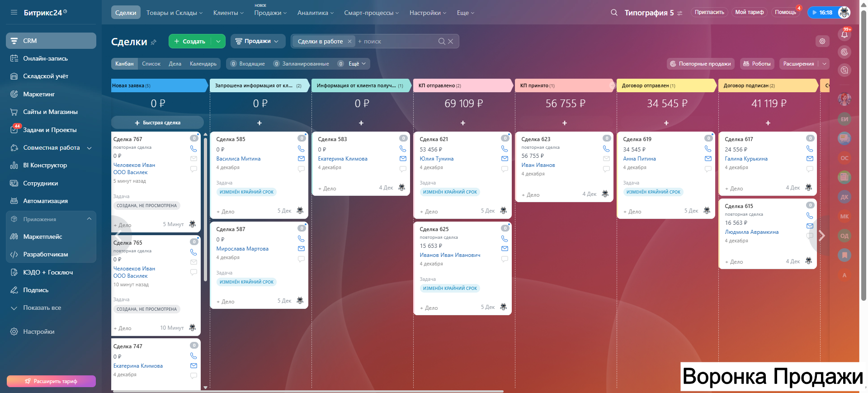Click the mail icon on Сделка 619 card
This screenshot has height=393, width=868.
(x=708, y=159)
